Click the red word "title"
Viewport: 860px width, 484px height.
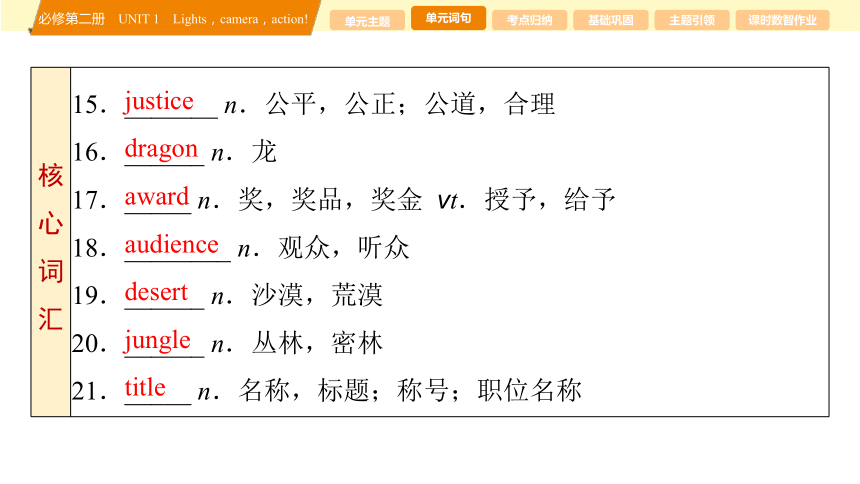tap(145, 388)
